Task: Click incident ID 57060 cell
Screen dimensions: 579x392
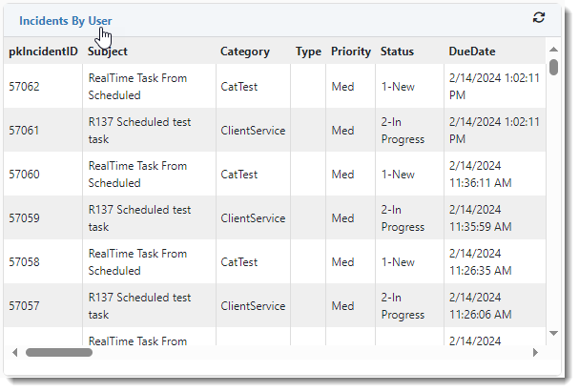Action: 25,175
